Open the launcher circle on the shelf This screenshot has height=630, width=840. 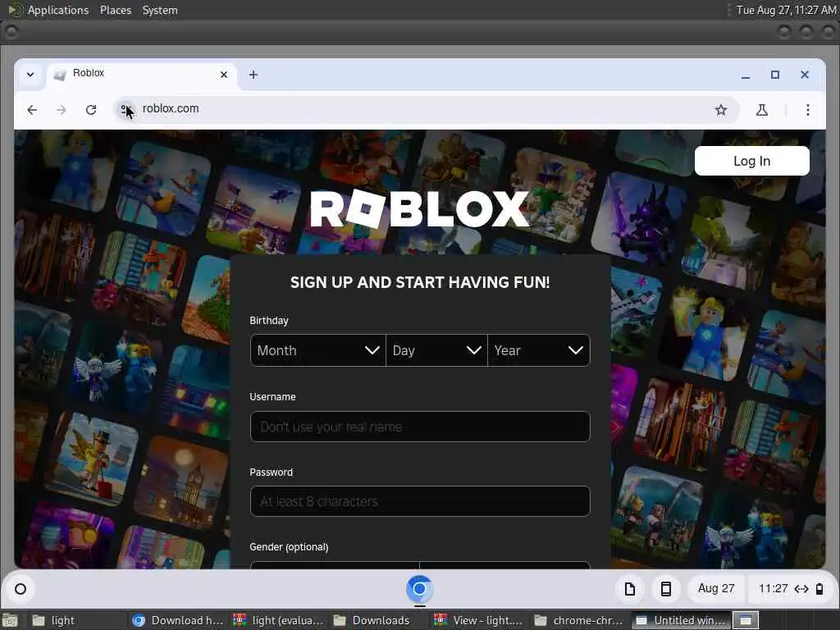21,589
